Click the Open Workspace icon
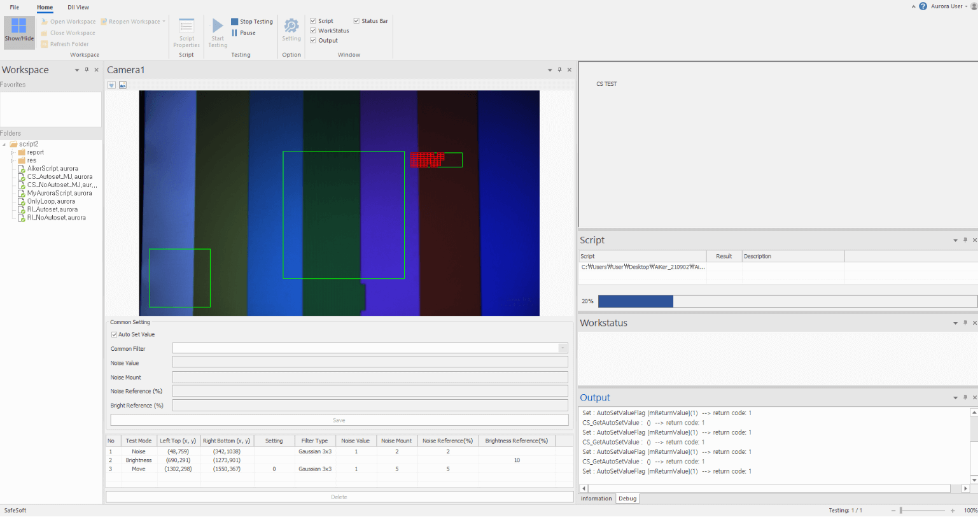980x517 pixels. [44, 22]
